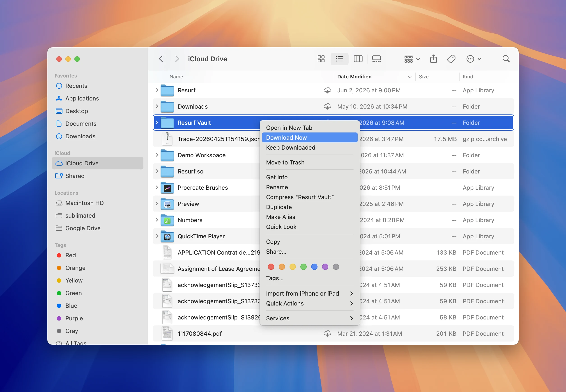
Task: Click the cloud icon for 1117080844.pdf
Action: 327,334
